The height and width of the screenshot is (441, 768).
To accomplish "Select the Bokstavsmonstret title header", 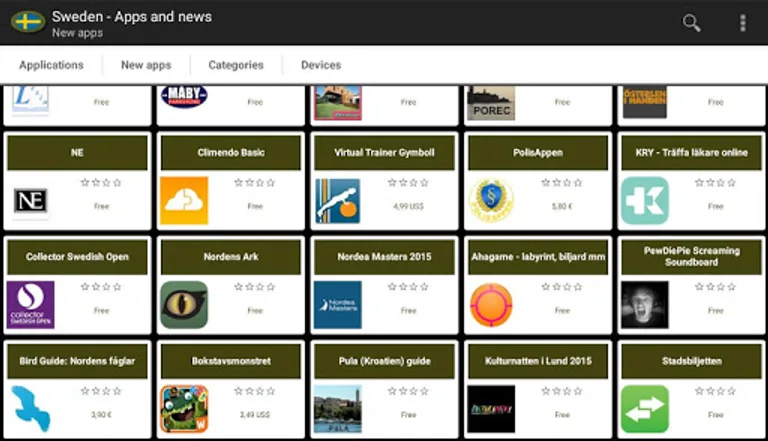I will (231, 361).
